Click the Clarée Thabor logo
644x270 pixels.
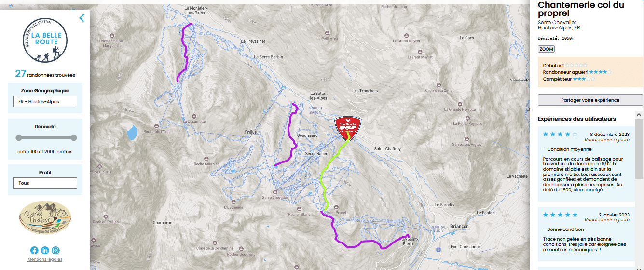(x=45, y=218)
